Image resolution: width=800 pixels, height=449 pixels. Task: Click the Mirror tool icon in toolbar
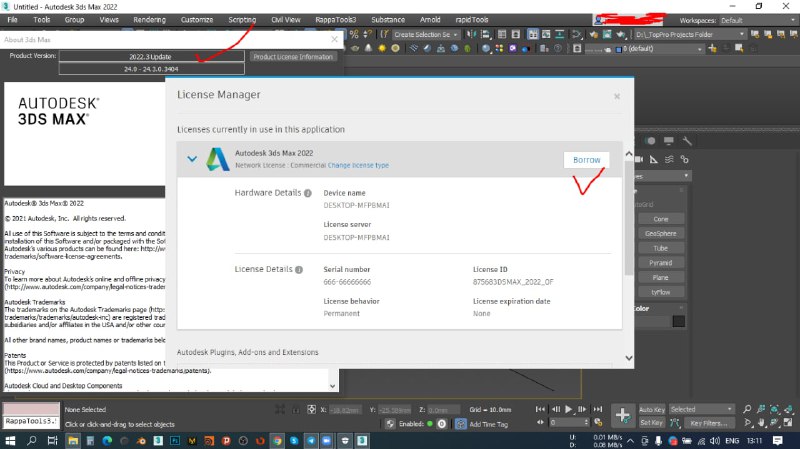tap(471, 34)
